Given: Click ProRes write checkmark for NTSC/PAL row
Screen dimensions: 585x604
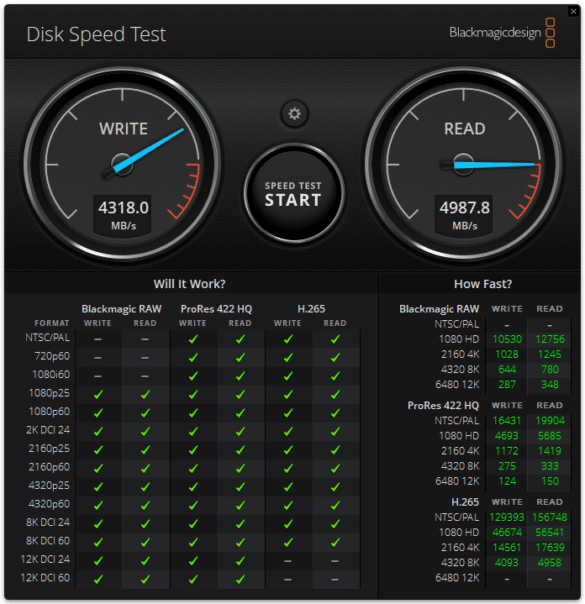Looking at the screenshot, I should click(193, 339).
